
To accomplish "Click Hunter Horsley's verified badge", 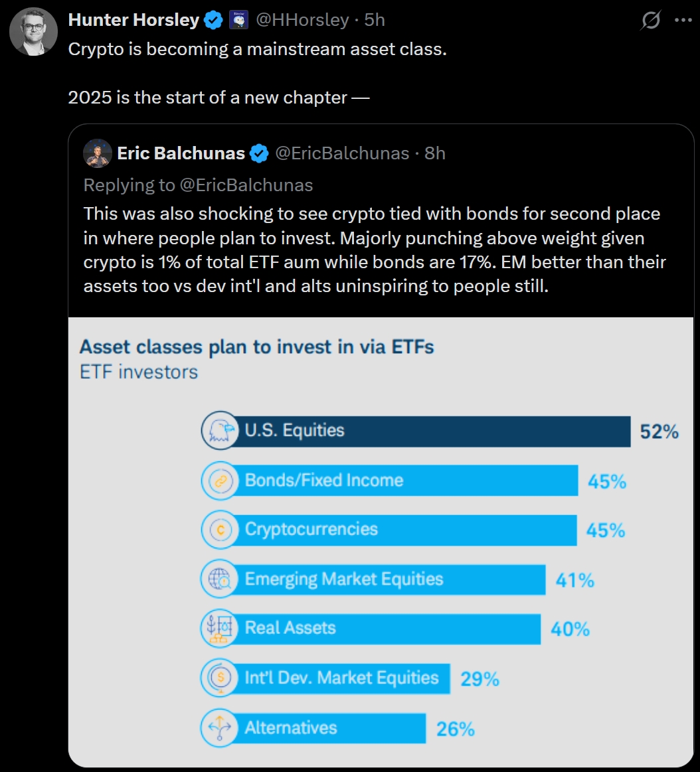I will coord(213,21).
